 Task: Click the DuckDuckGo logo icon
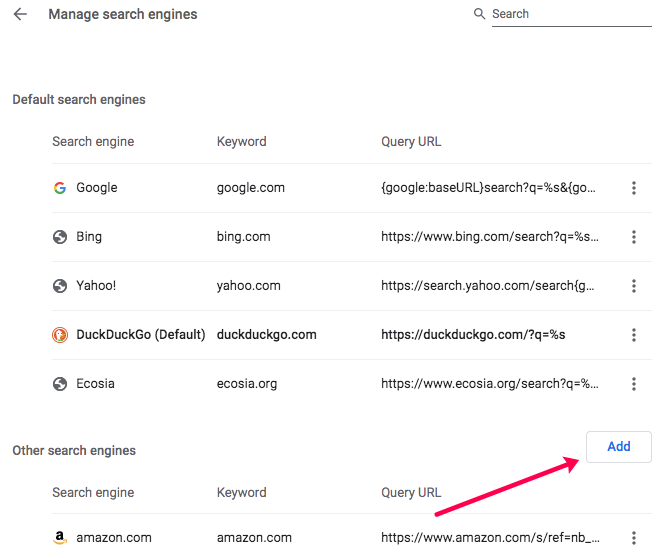60,335
